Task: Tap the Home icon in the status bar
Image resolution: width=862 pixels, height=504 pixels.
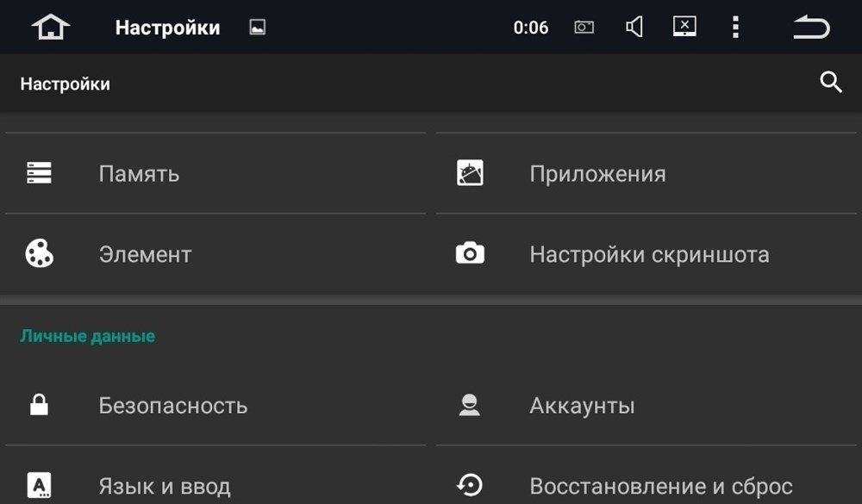Action: (x=51, y=28)
